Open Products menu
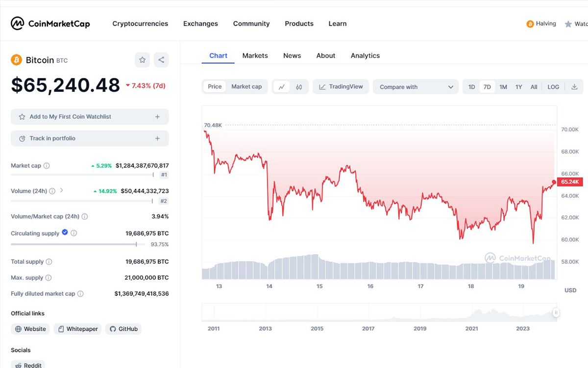Image resolution: width=588 pixels, height=368 pixels. [x=299, y=24]
